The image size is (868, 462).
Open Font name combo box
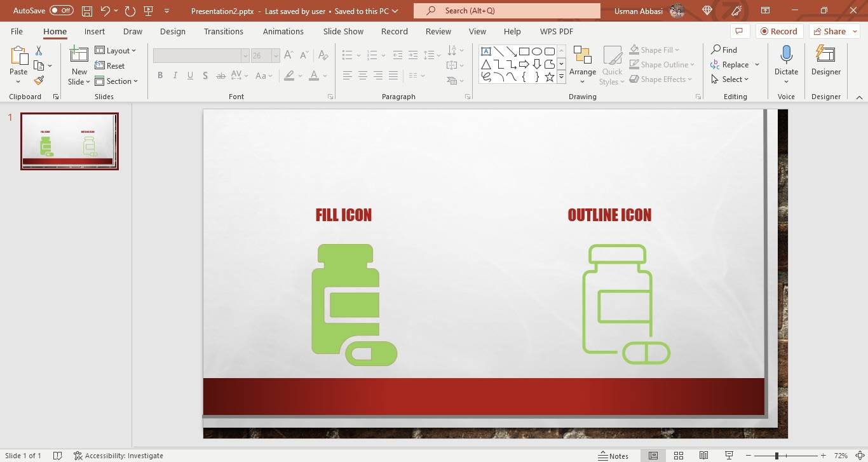[201, 56]
